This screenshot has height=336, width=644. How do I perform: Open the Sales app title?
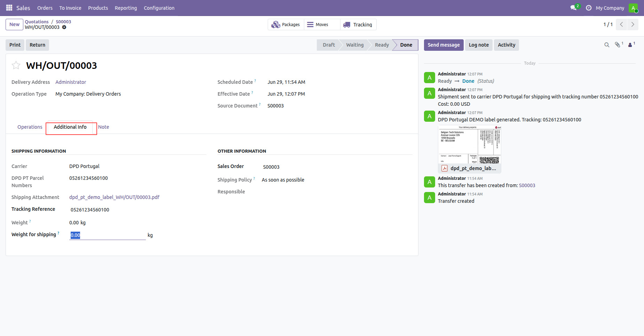coord(23,8)
